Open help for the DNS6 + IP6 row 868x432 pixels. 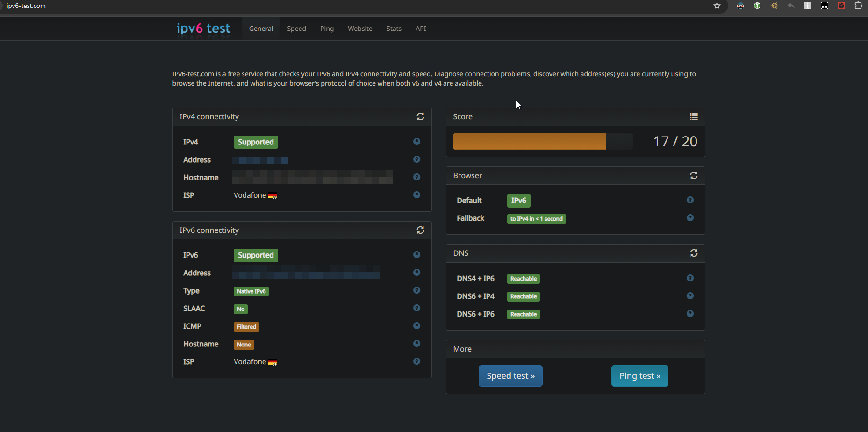pyautogui.click(x=690, y=314)
